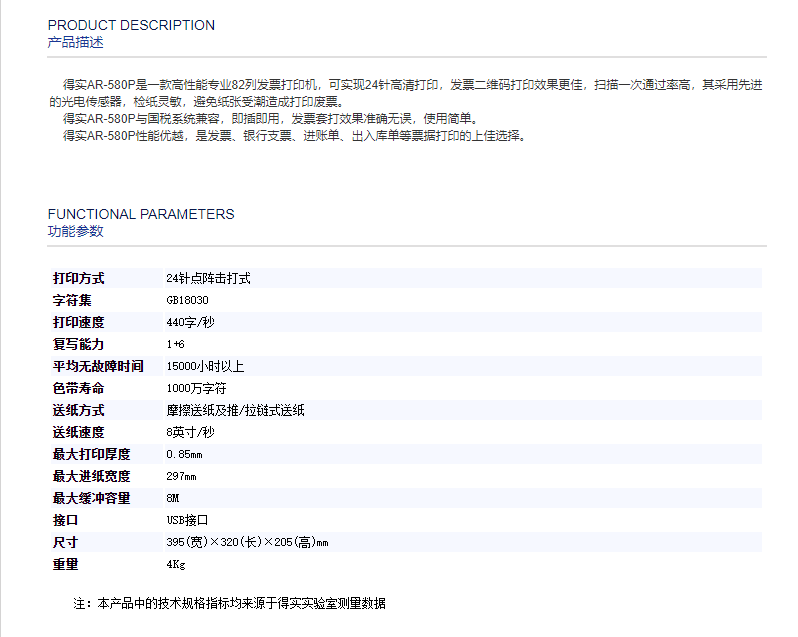Click the PRODUCT DESCRIPTION heading
Viewport: 798px width, 637px height.
pyautogui.click(x=131, y=25)
